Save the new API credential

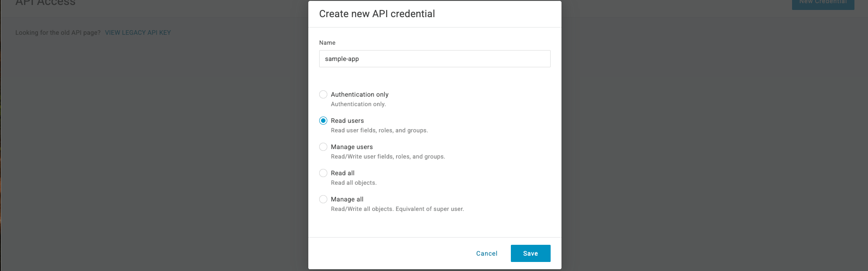[531, 253]
